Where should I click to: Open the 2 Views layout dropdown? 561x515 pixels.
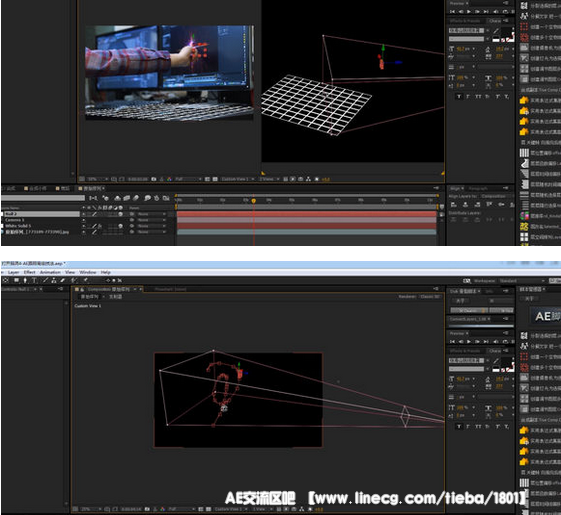point(269,179)
